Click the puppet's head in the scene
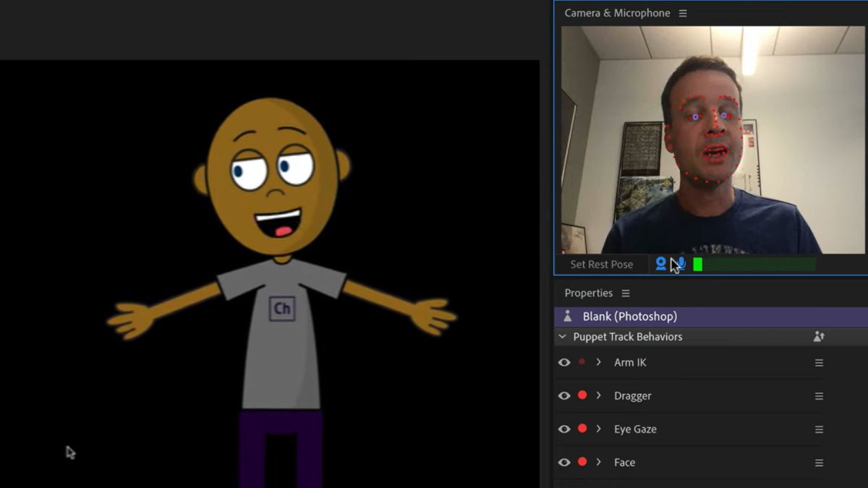The height and width of the screenshot is (488, 868). click(273, 177)
